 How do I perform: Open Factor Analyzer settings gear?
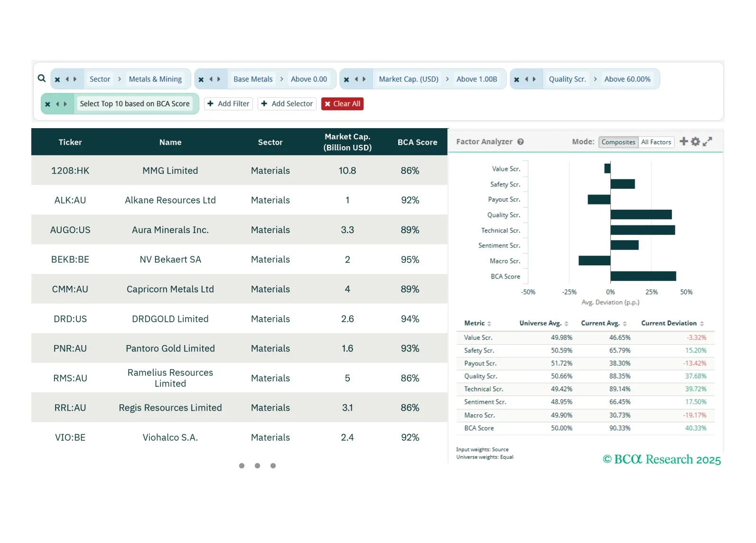[x=695, y=141]
